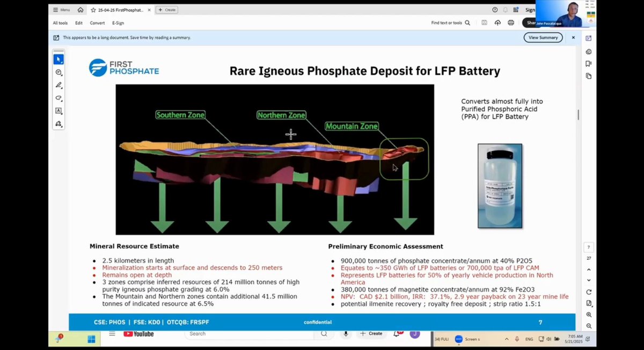Click the vertical scrollbar thumb of the PDF

578,115
